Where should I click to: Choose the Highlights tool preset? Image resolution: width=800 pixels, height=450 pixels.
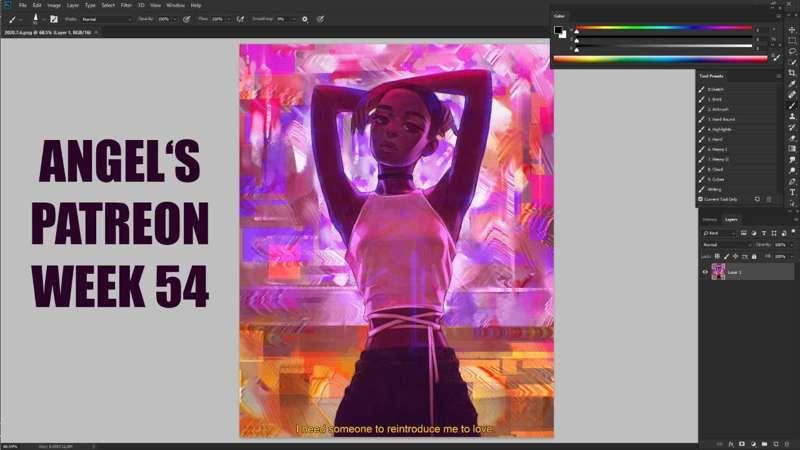click(x=738, y=129)
